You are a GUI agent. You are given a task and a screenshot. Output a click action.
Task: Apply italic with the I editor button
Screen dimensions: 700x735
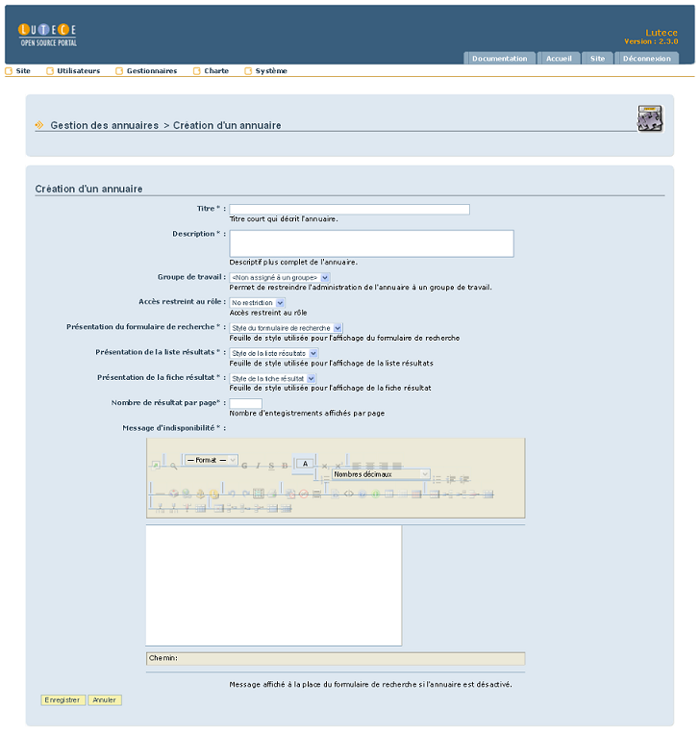coord(258,466)
